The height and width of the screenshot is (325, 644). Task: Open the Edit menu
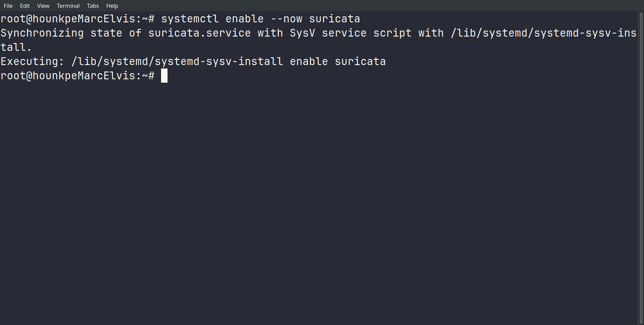25,6
